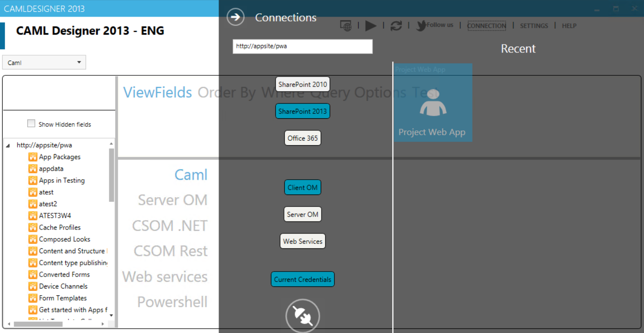Select the Device Channels list
Image resolution: width=644 pixels, height=333 pixels.
[63, 286]
